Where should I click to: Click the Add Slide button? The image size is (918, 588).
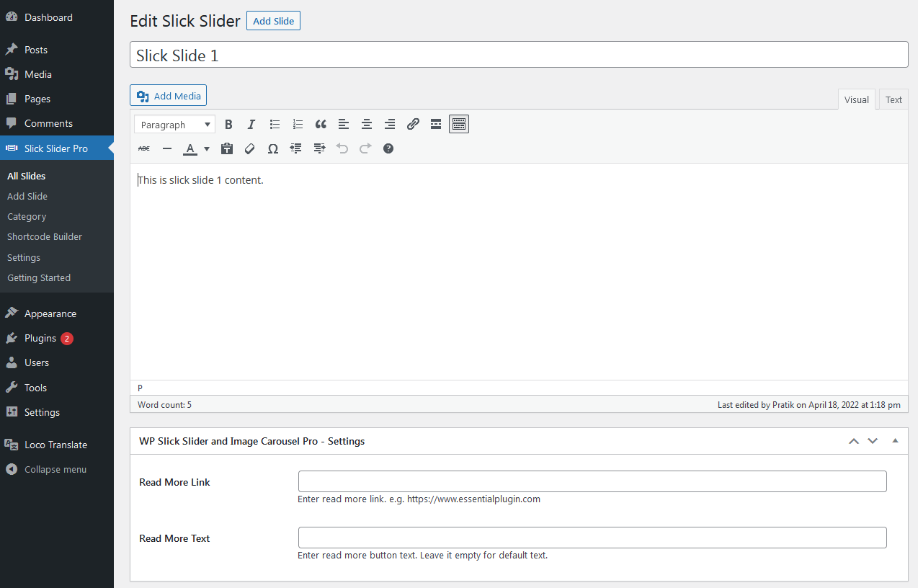(x=273, y=20)
